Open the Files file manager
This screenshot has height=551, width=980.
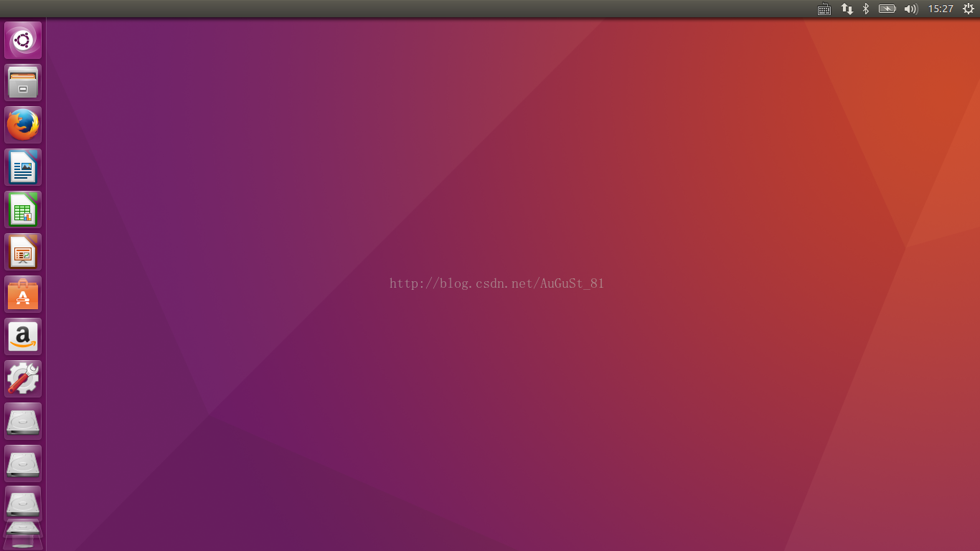coord(23,83)
